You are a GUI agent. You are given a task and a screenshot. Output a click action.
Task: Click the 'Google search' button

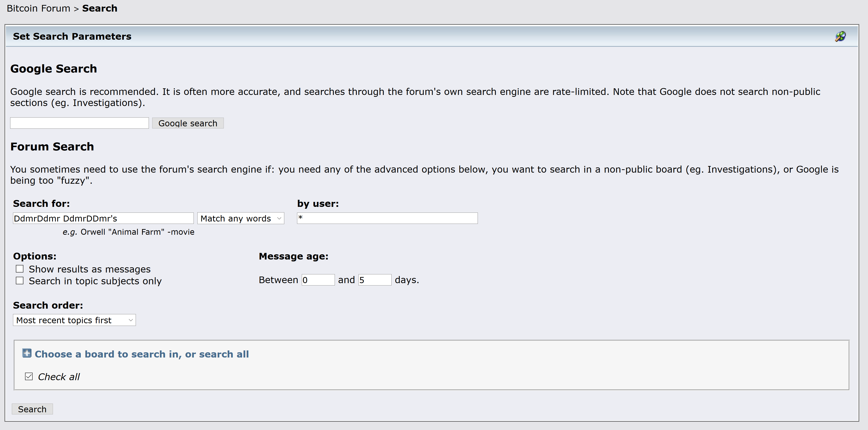188,123
